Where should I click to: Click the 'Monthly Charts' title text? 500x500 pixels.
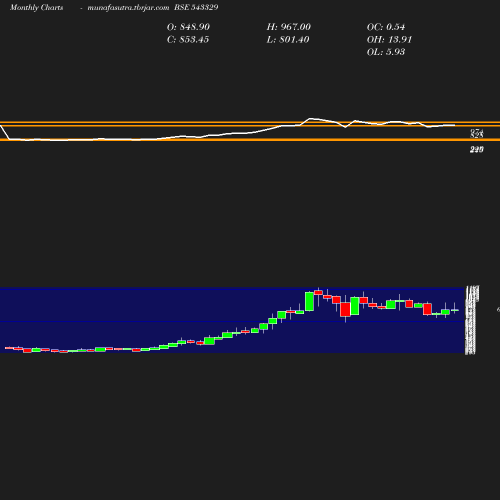(36, 7)
